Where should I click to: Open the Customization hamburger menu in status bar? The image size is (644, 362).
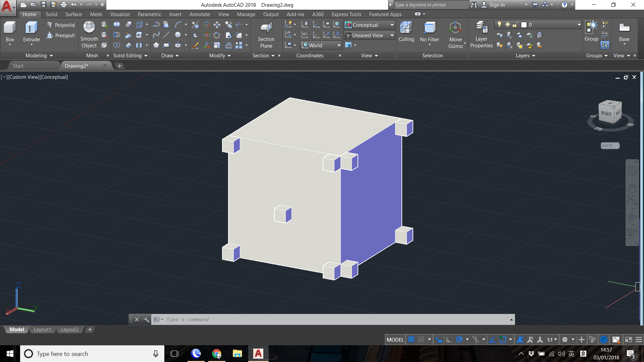pos(639,340)
